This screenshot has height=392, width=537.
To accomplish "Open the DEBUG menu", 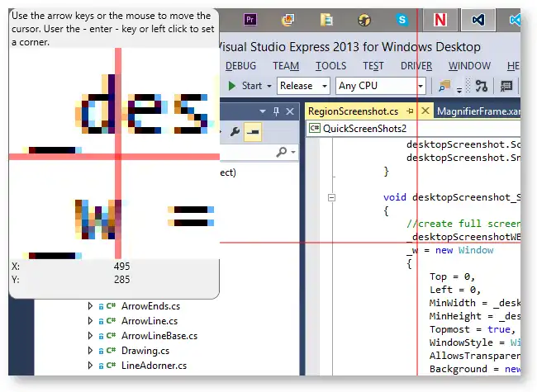I will tap(240, 66).
